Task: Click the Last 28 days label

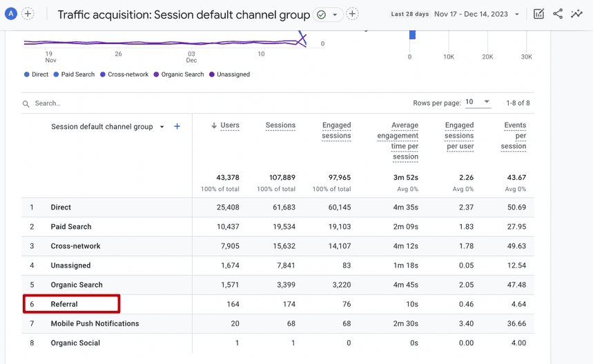Action: point(410,14)
